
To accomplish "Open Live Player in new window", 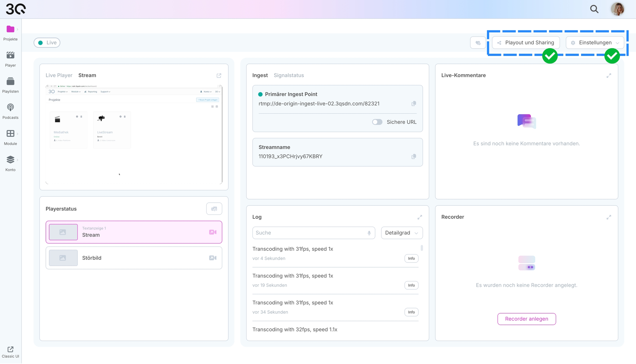I will pyautogui.click(x=219, y=76).
